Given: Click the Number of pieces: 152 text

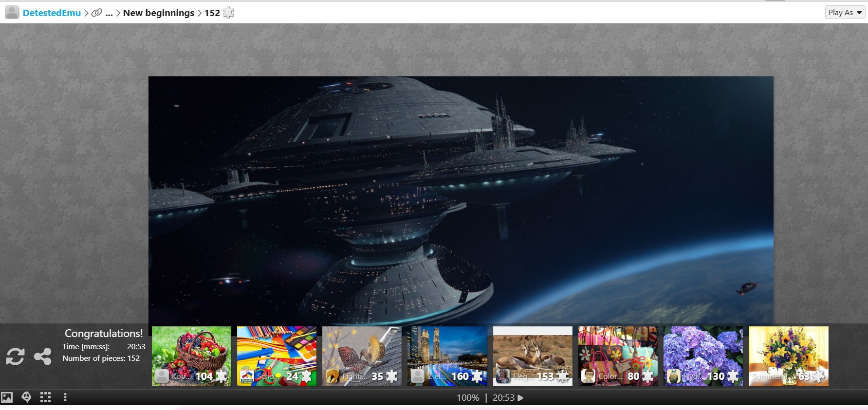Looking at the screenshot, I should coord(101,358).
